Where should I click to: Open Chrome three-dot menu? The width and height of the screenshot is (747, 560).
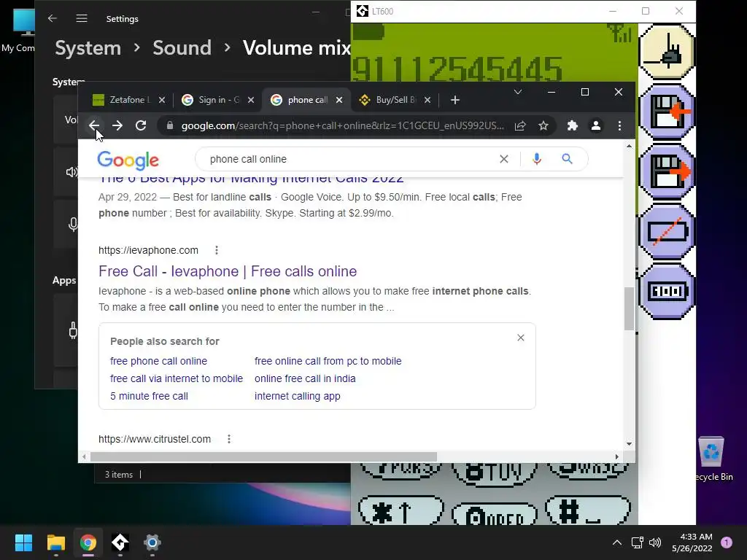(619, 125)
